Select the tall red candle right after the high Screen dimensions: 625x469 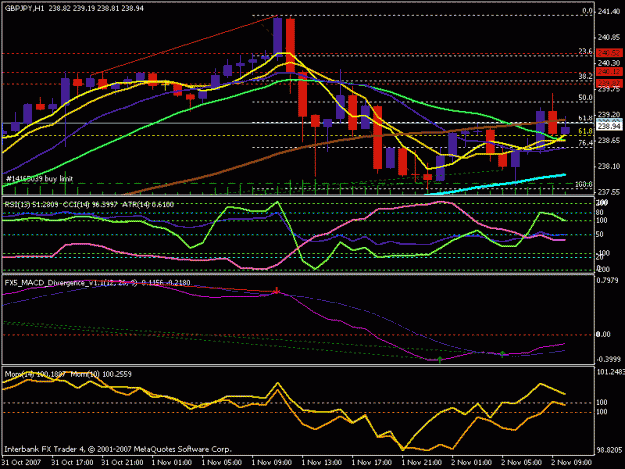[x=290, y=45]
